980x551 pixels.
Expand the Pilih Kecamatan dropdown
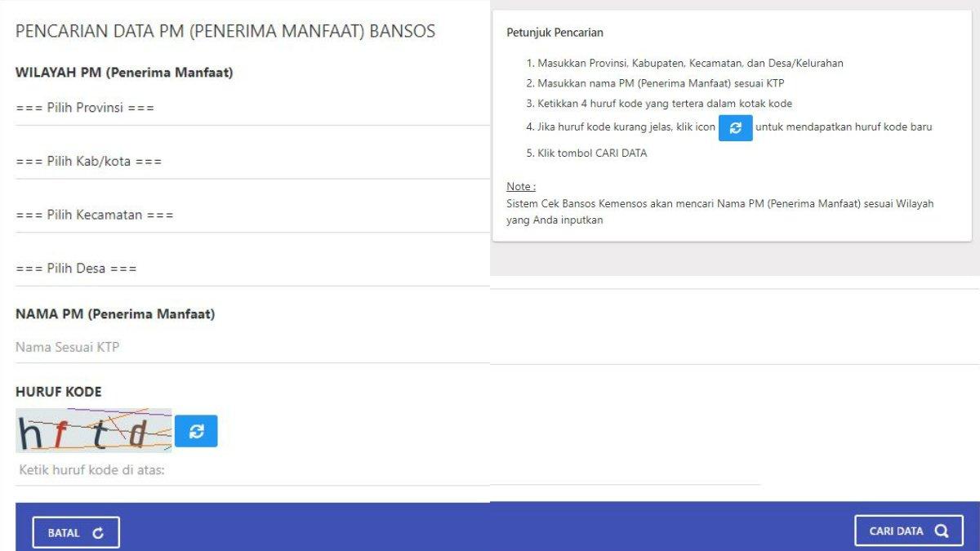[x=252, y=216]
